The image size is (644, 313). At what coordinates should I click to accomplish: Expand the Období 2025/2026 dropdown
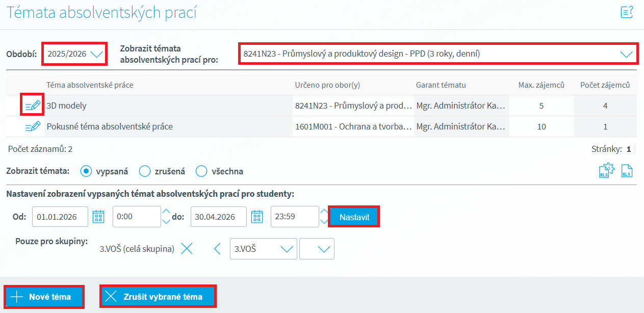tap(74, 54)
